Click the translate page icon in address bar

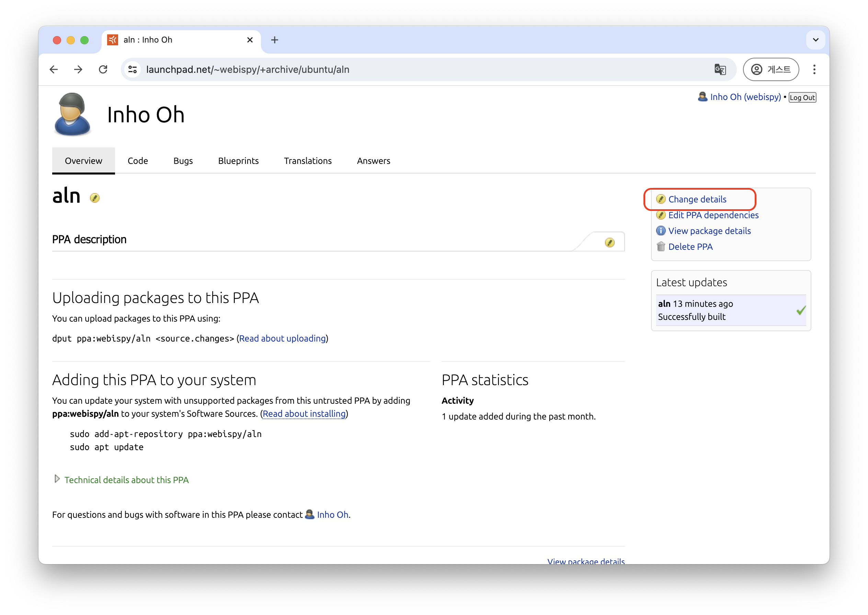click(x=720, y=69)
